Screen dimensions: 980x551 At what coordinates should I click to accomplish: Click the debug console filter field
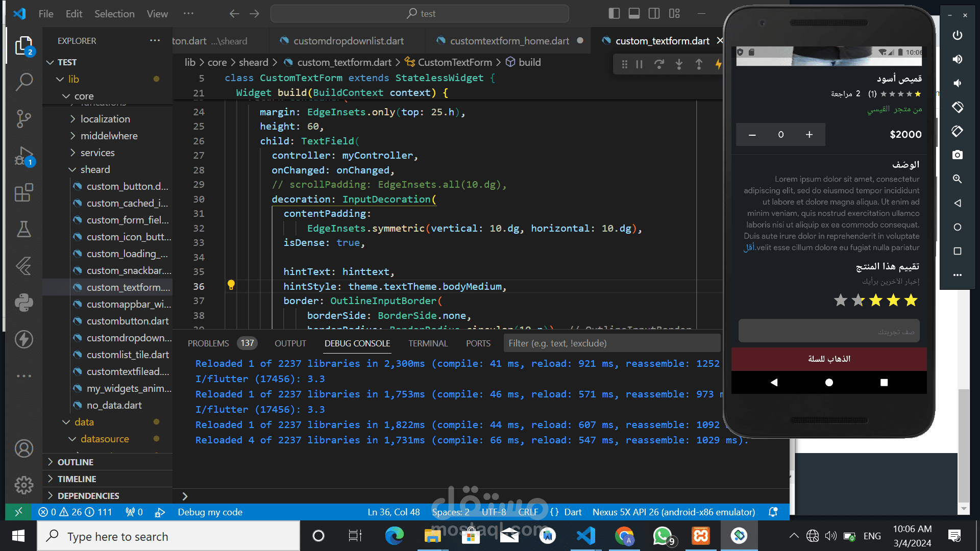pyautogui.click(x=611, y=343)
